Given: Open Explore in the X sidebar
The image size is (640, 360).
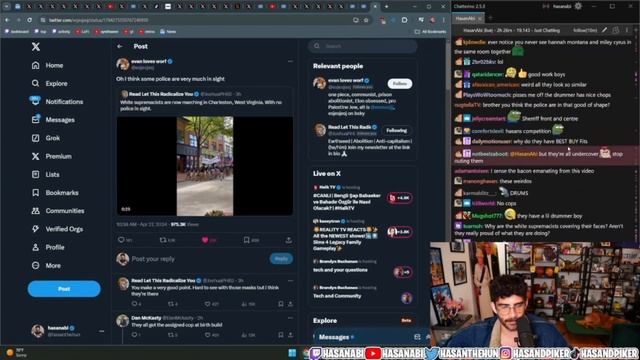Looking at the screenshot, I should tap(49, 83).
